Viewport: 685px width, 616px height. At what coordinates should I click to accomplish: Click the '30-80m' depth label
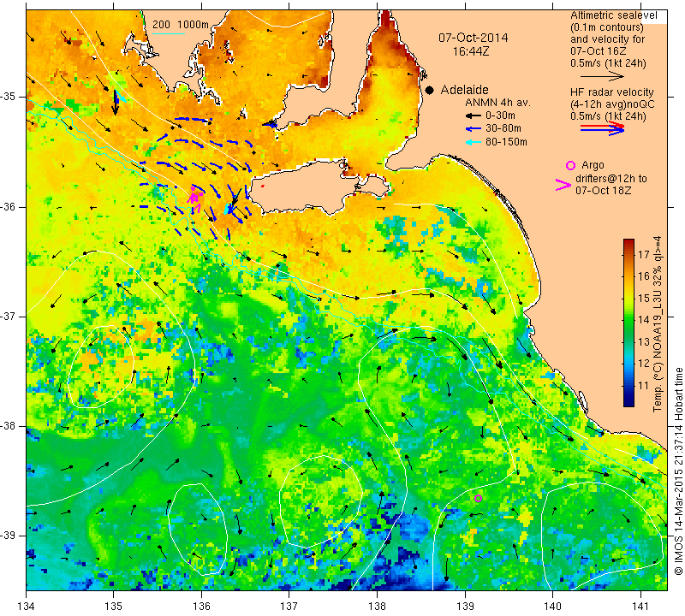point(503,129)
